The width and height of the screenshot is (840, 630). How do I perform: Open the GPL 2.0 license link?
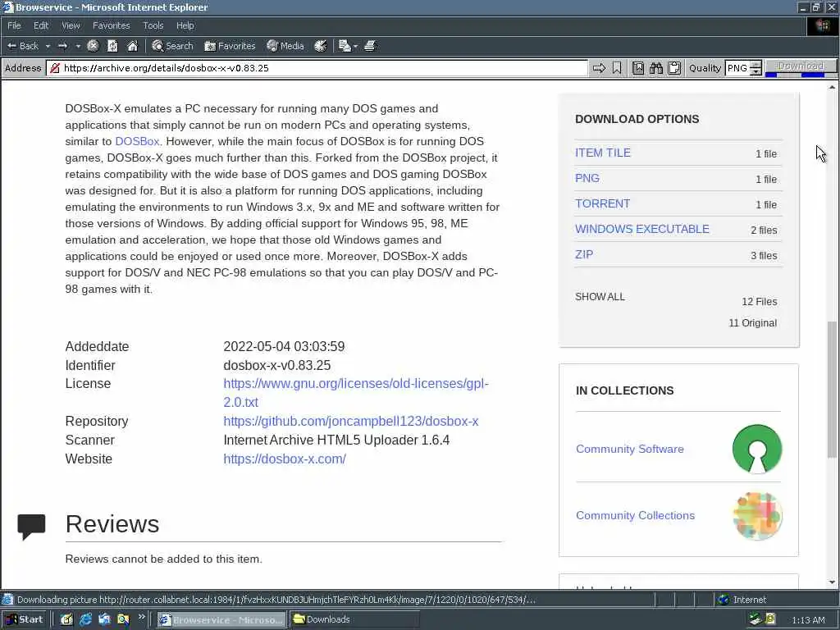pos(356,393)
